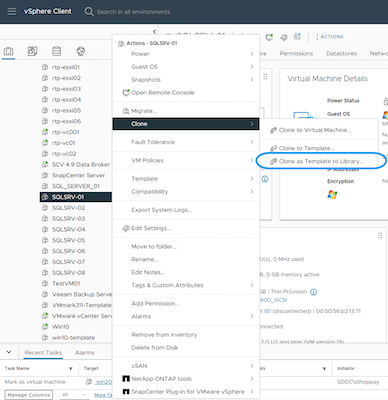The image size is (388, 400).
Task: Click take snapshot icon in VM toolbar
Action: [298, 37]
